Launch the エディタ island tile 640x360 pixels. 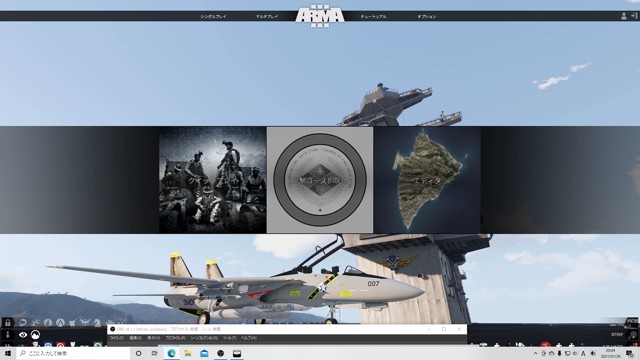click(427, 180)
